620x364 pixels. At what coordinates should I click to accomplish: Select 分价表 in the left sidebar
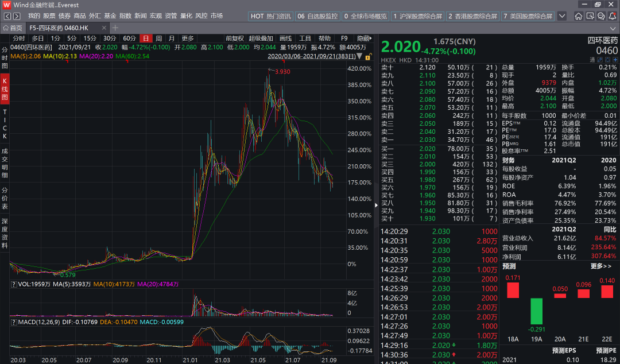tap(5, 198)
